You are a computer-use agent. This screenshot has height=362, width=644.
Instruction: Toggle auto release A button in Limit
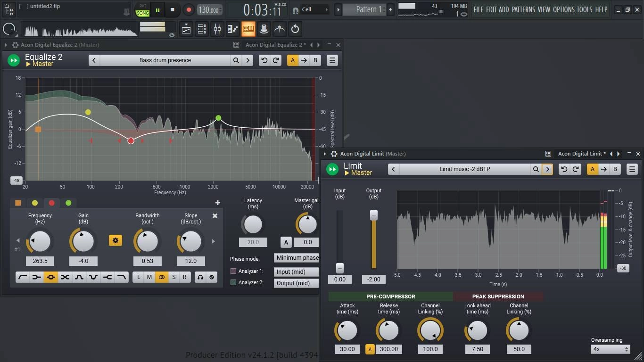pyautogui.click(x=370, y=349)
